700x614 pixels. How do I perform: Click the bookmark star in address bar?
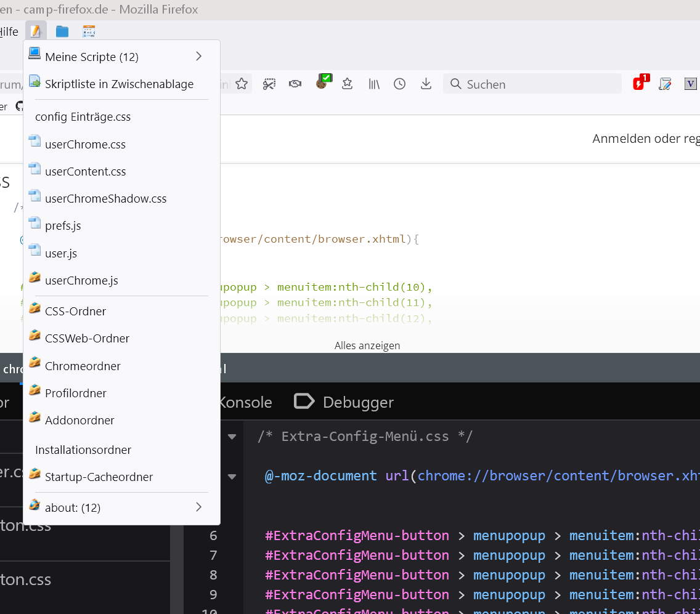(x=242, y=84)
